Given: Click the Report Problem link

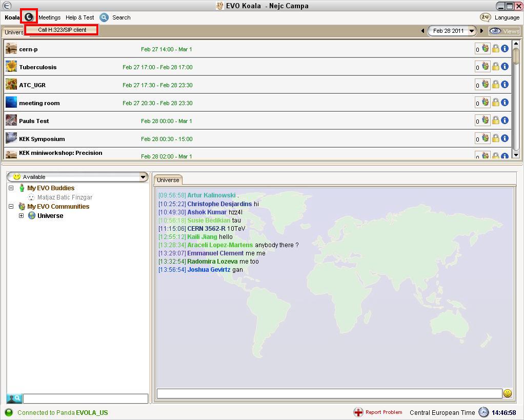Looking at the screenshot, I should click(x=384, y=412).
